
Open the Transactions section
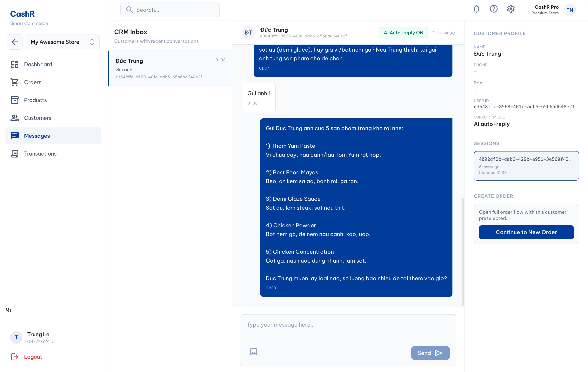pyautogui.click(x=40, y=154)
